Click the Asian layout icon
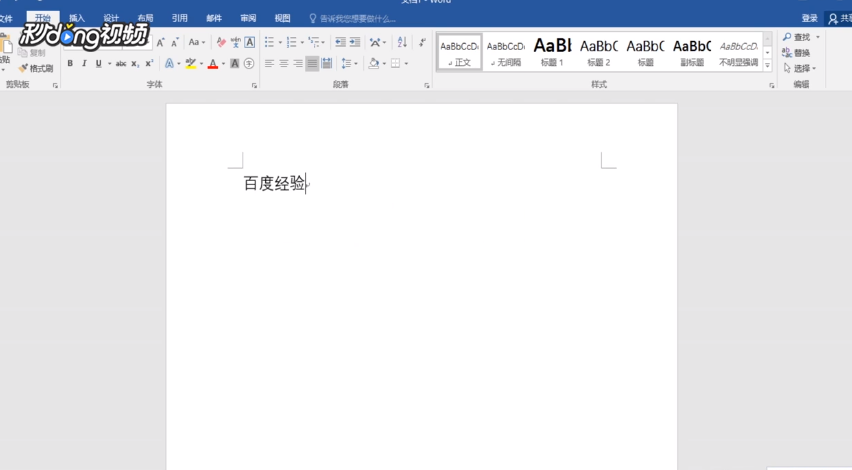Screen dimensions: 852x470 (x=375, y=42)
